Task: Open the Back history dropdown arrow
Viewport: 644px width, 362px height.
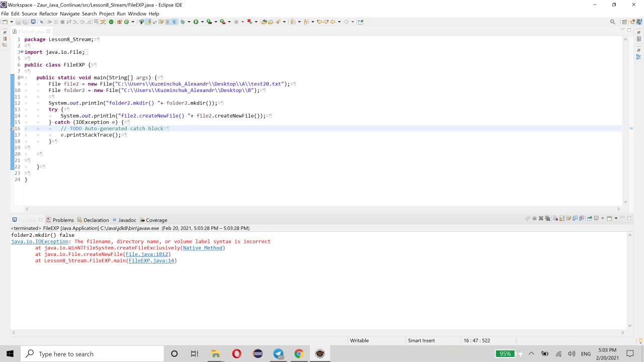Action: tap(340, 22)
